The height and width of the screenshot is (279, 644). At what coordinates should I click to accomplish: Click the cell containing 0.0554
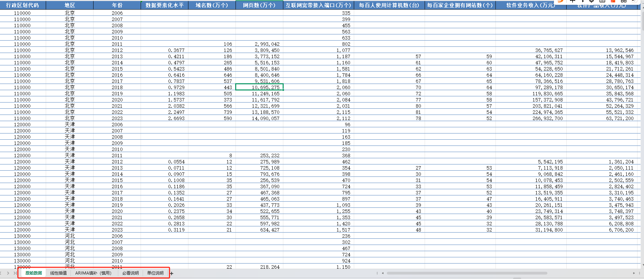coord(165,162)
